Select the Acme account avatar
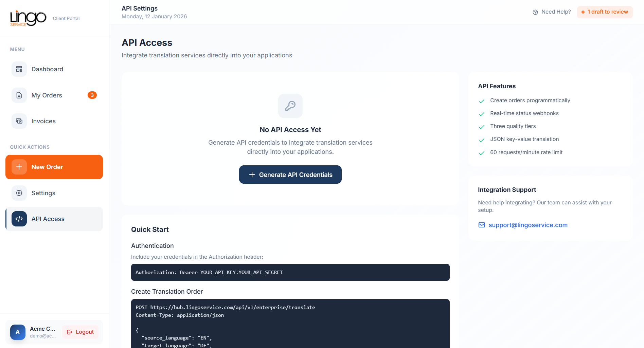 point(18,332)
